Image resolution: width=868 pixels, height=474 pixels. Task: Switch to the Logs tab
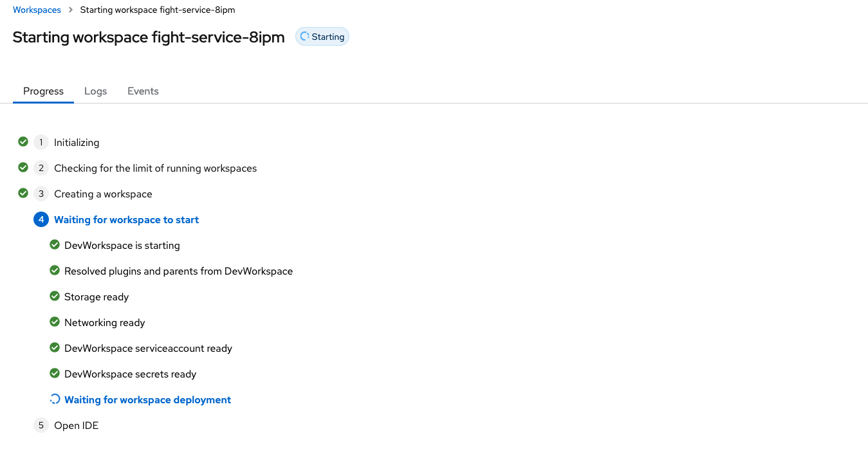coord(95,91)
